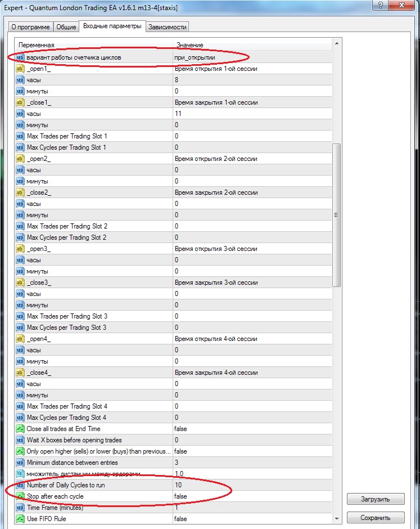Select icon of Max Trades per Trading Slot 4
420x529 pixels.
(x=20, y=406)
